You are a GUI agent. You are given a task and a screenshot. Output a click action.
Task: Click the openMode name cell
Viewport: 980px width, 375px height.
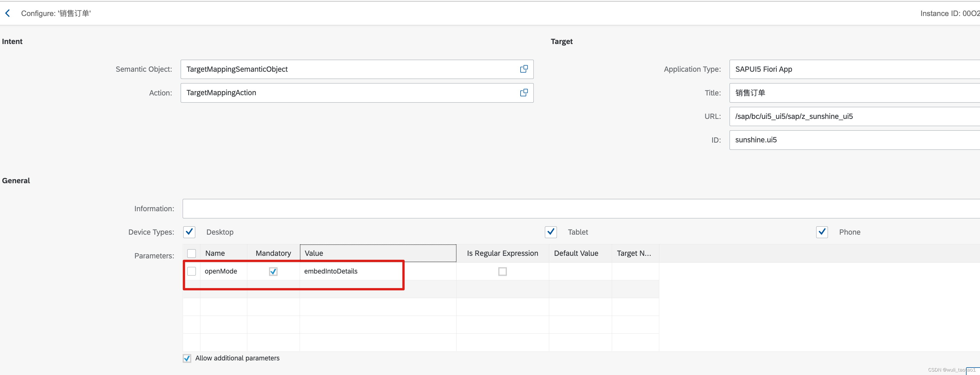[x=221, y=271]
